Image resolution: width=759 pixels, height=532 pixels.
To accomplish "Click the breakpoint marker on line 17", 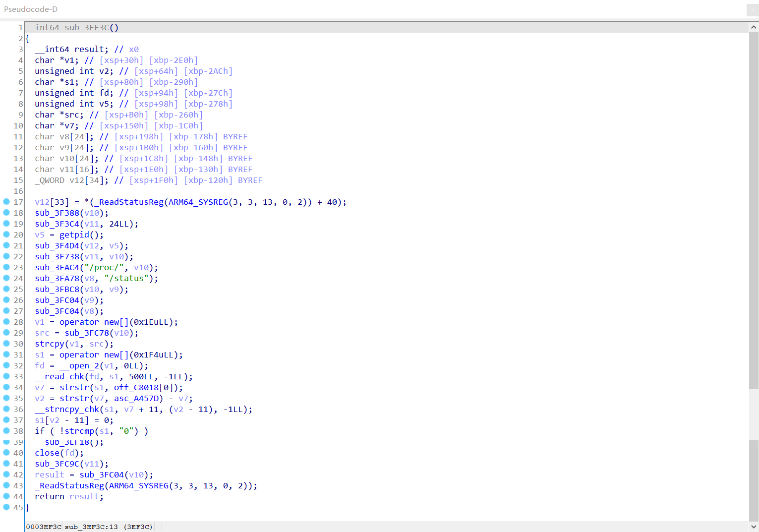I will click(x=5, y=202).
